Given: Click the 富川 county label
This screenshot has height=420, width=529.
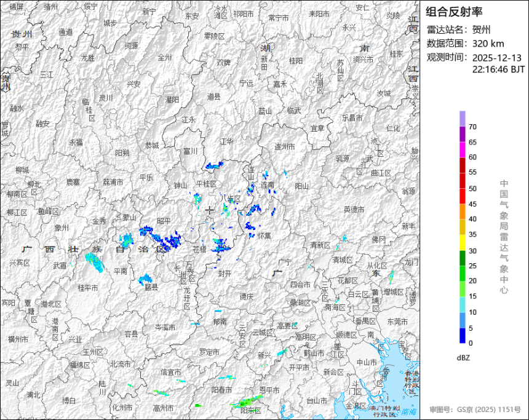Looking at the screenshot, I should click(x=191, y=151).
